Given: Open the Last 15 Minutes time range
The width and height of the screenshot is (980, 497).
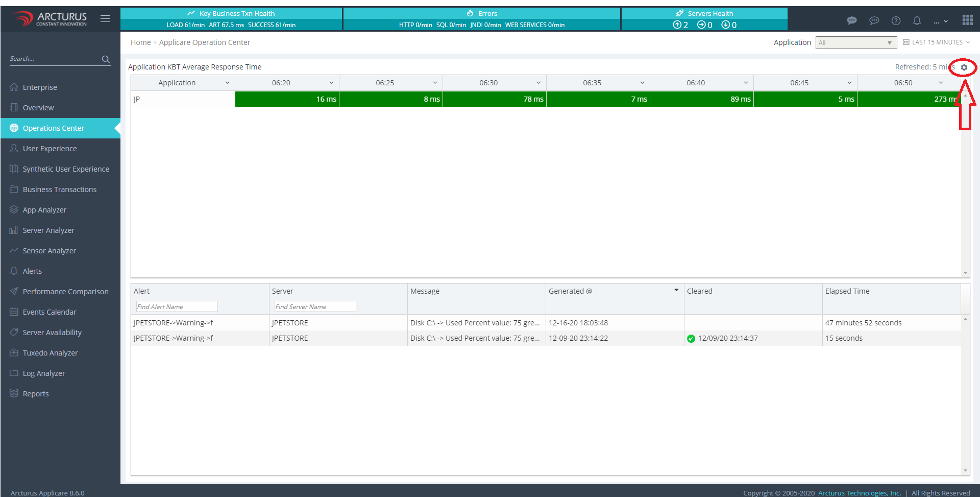Looking at the screenshot, I should click(x=937, y=42).
